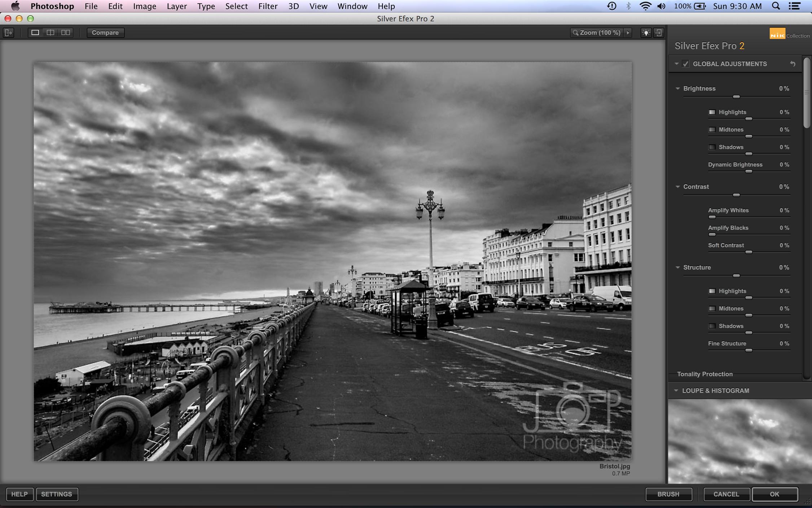Open the Layer menu

coord(176,6)
